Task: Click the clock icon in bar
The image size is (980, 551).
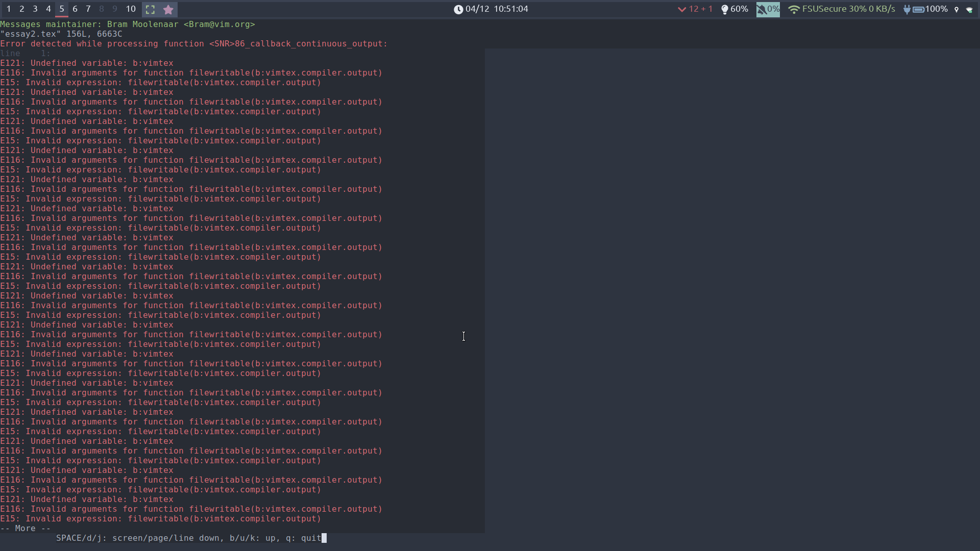Action: coord(458,9)
